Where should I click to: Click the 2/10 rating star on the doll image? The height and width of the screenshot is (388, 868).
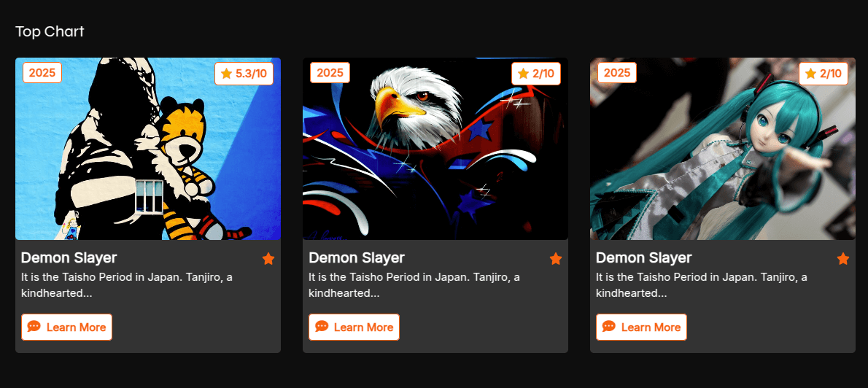pos(810,74)
